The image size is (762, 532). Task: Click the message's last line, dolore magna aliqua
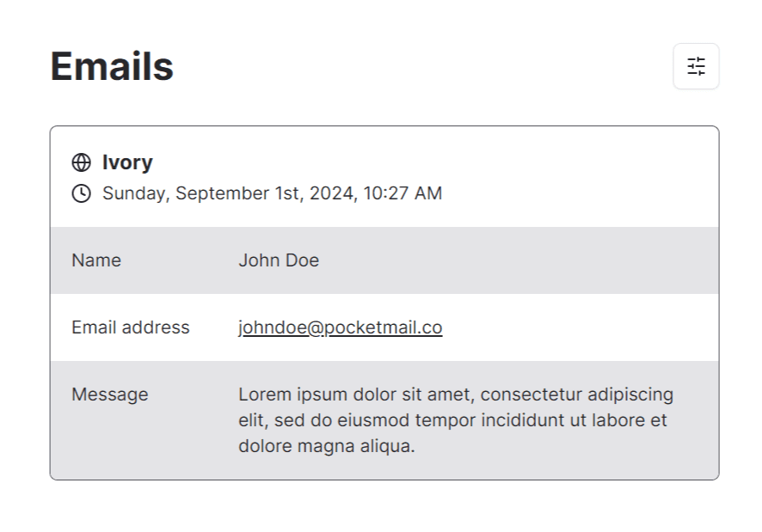click(327, 446)
